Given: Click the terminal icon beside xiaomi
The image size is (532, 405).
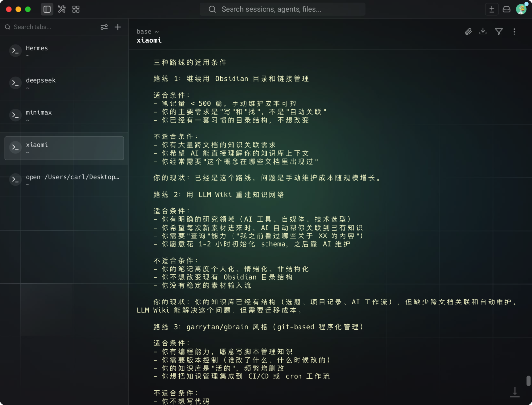Looking at the screenshot, I should pos(15,147).
